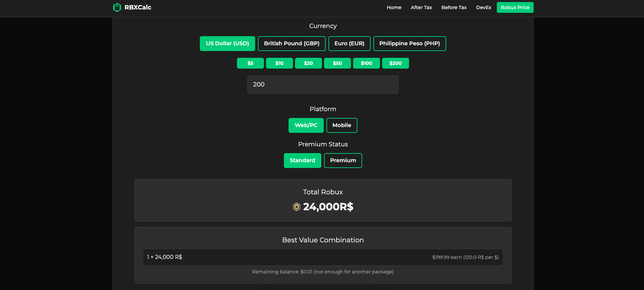The width and height of the screenshot is (644, 290).
Task: Click the 'Currency' label
Action: 323,26
